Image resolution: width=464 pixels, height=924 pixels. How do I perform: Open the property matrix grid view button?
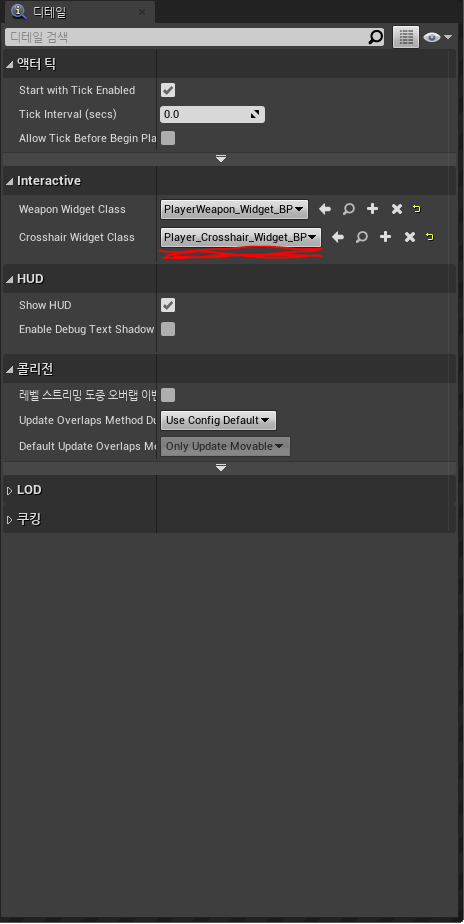click(406, 37)
